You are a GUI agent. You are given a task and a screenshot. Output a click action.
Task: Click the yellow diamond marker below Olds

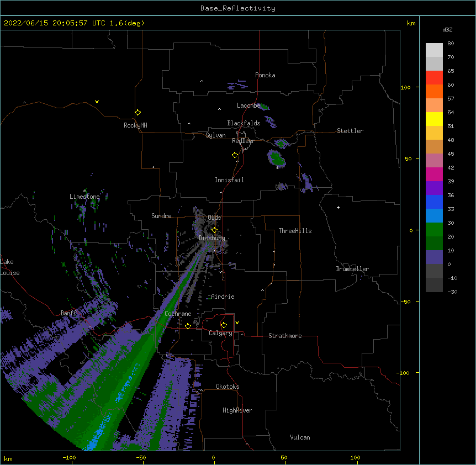[214, 230]
